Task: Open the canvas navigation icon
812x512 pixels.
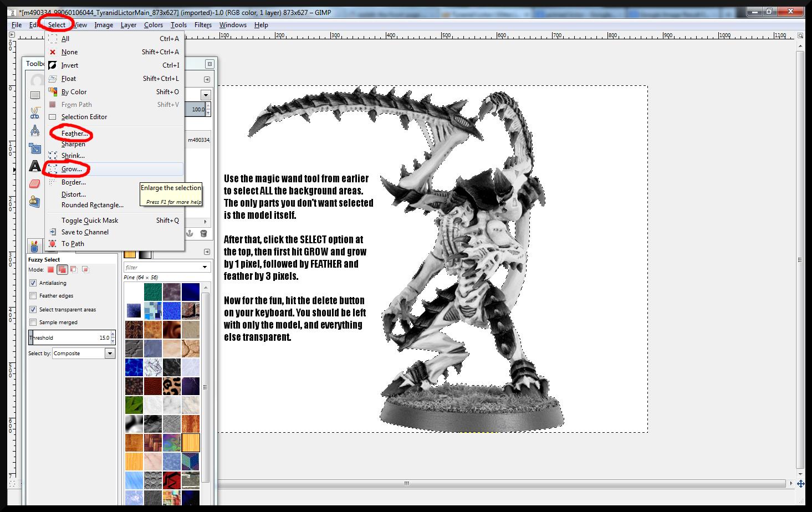Action: coord(800,484)
